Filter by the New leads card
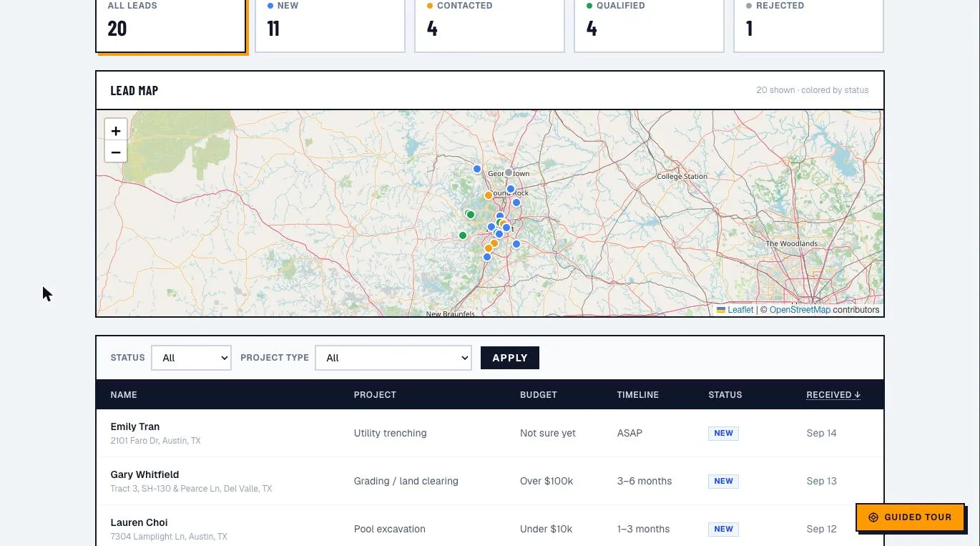Image resolution: width=980 pixels, height=546 pixels. pos(330,26)
